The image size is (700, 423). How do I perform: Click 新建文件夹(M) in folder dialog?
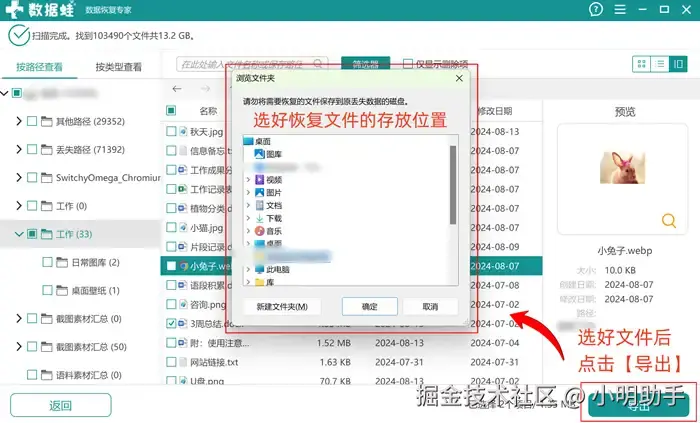pyautogui.click(x=282, y=307)
